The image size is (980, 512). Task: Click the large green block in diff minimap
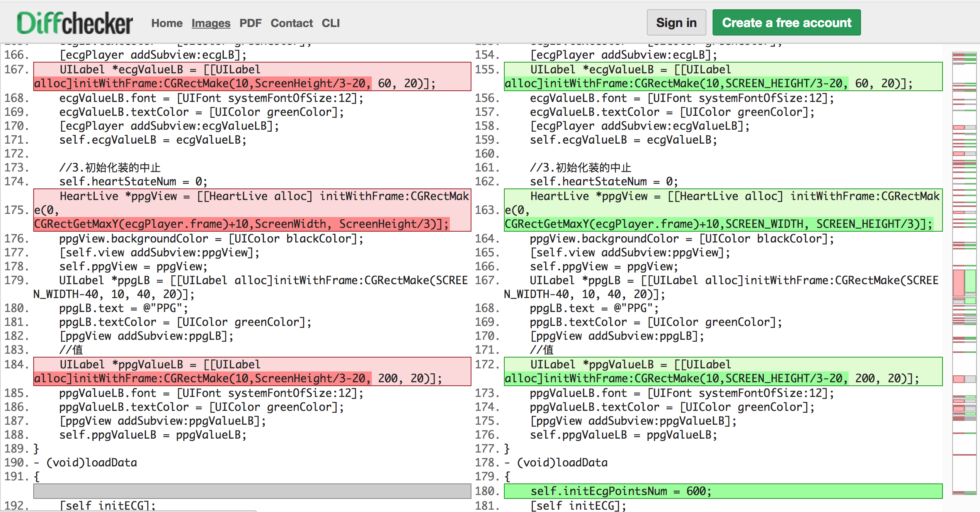(970, 281)
